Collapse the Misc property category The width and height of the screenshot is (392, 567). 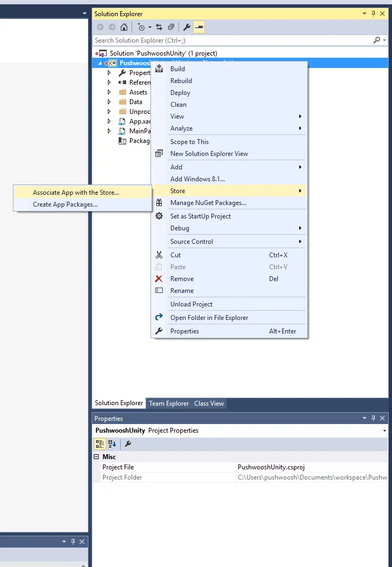tap(96, 457)
